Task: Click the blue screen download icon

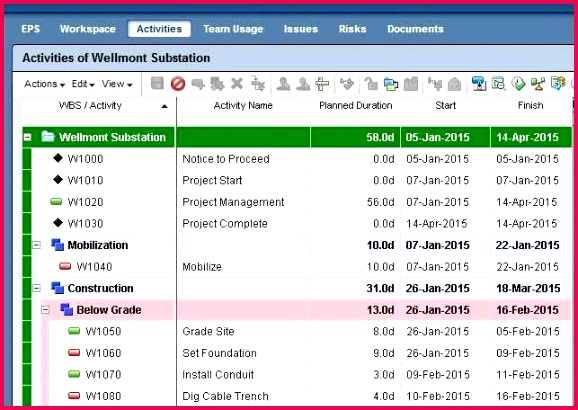Action: point(478,84)
